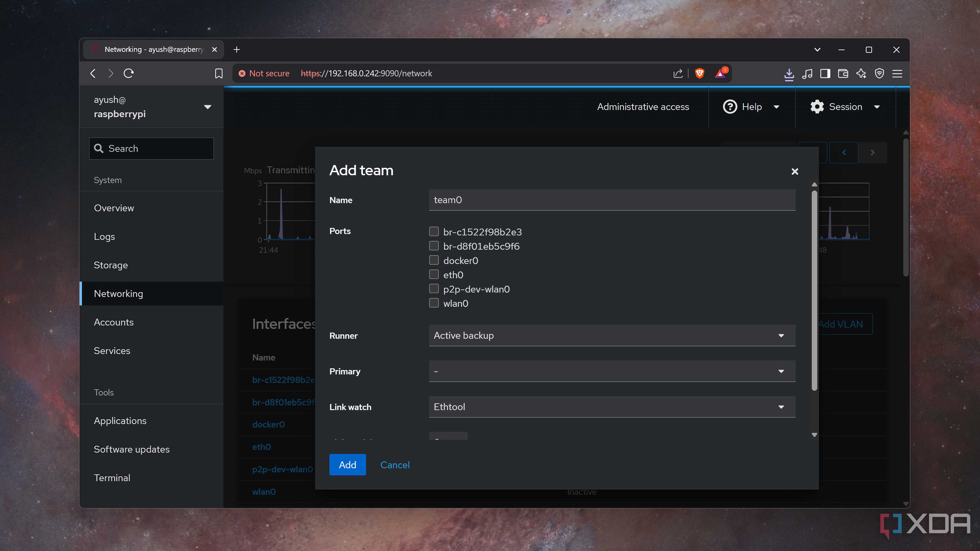Open Overview in the sidebar
Image resolution: width=980 pixels, height=551 pixels.
coord(151,208)
